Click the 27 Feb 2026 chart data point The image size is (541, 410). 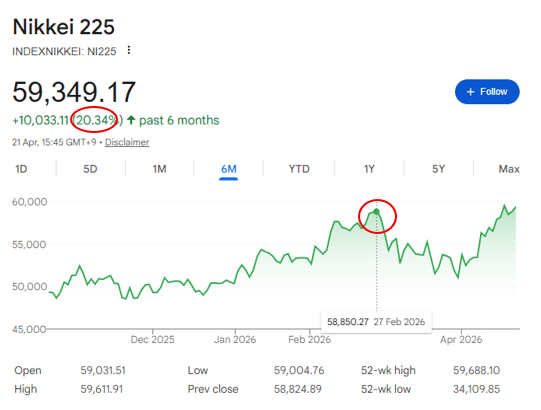[376, 212]
